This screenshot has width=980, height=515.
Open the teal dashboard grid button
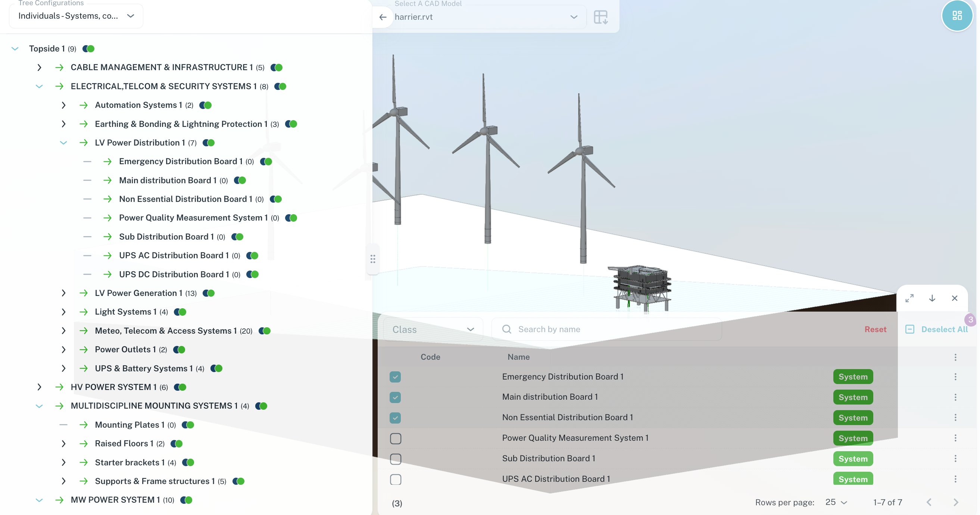[956, 16]
